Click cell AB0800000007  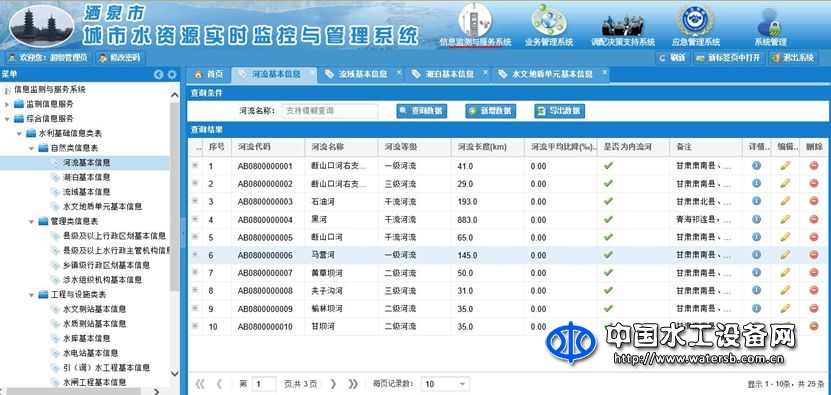point(265,273)
